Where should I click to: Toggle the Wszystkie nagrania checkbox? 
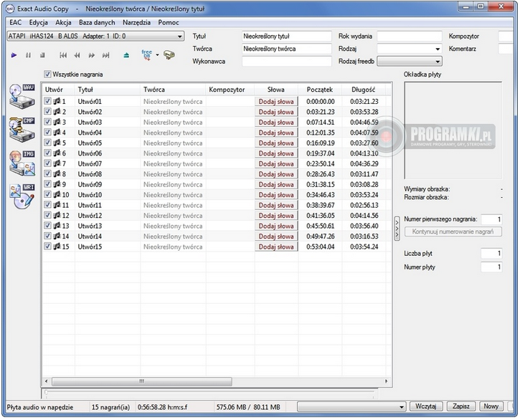point(47,75)
